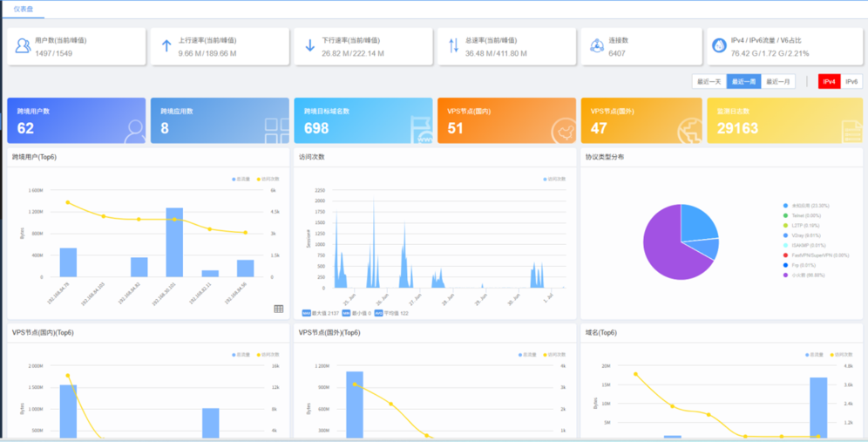The image size is (868, 442).
Task: Switch to IPv6 view
Action: tap(851, 81)
